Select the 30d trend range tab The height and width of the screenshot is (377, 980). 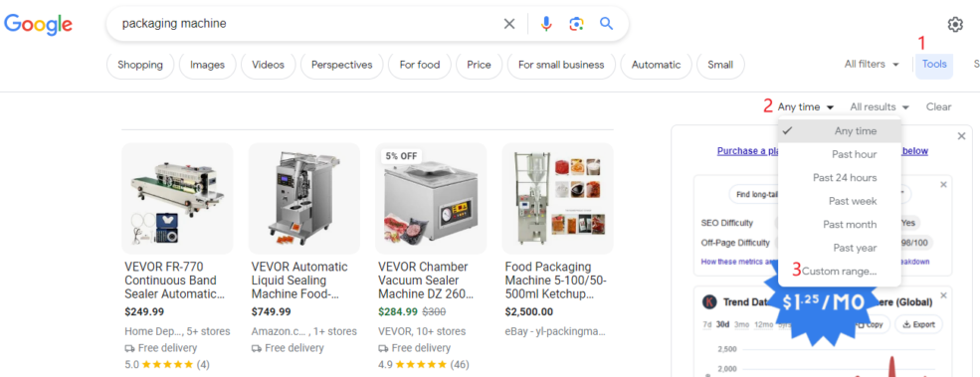tap(723, 324)
